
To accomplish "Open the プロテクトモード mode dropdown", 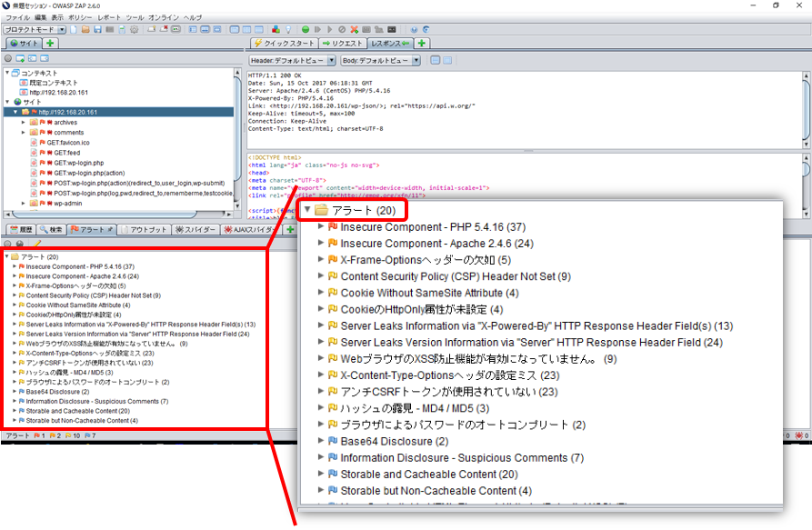I will [x=35, y=29].
